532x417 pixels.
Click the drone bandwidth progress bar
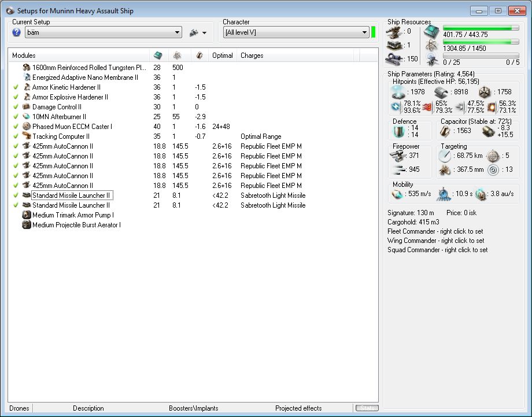point(481,56)
